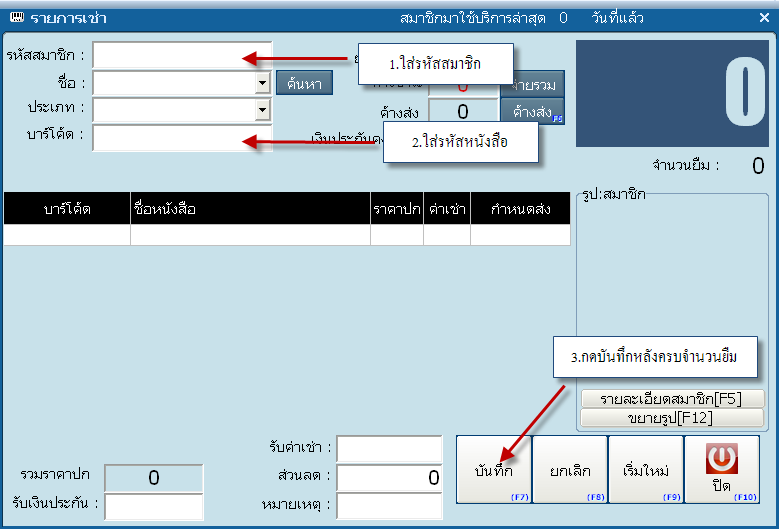
Task: Start over with เริ่มใหม่ (F9)
Action: pyautogui.click(x=645, y=469)
